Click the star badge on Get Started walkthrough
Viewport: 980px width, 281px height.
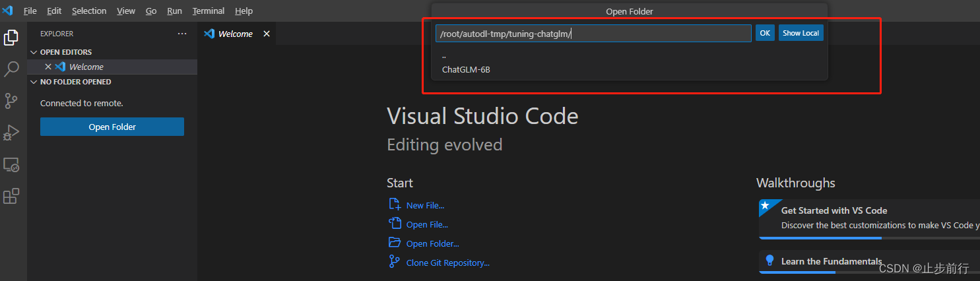coord(766,205)
